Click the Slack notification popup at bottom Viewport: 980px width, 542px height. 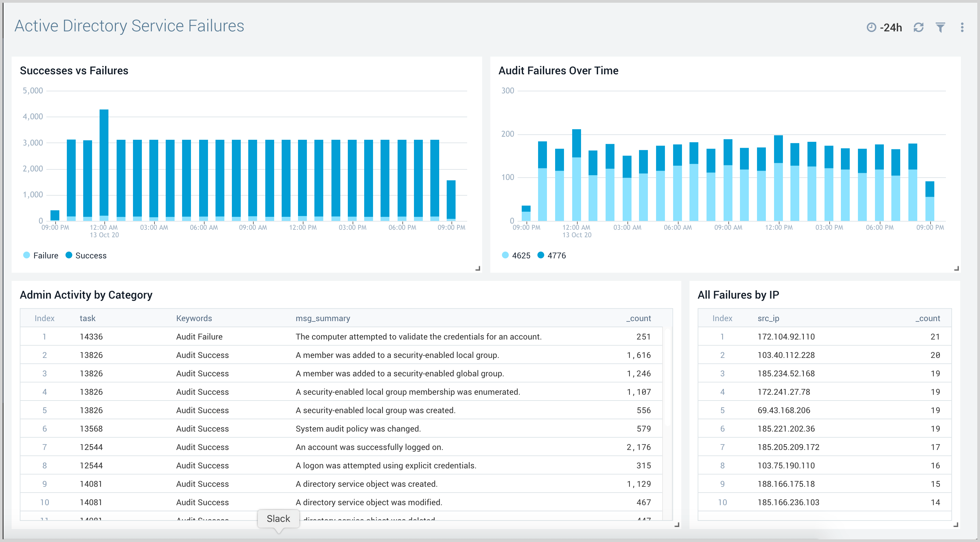click(x=278, y=518)
